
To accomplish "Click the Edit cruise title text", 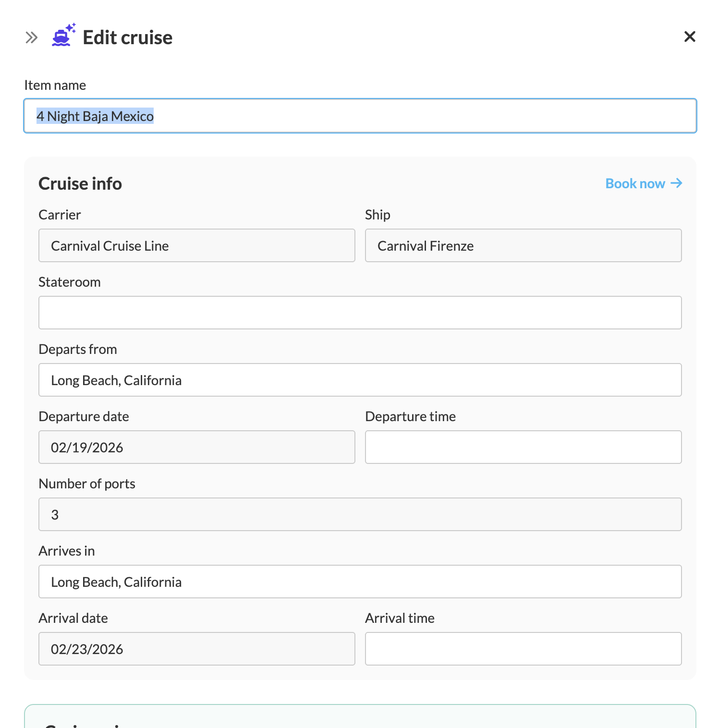I will pyautogui.click(x=127, y=37).
